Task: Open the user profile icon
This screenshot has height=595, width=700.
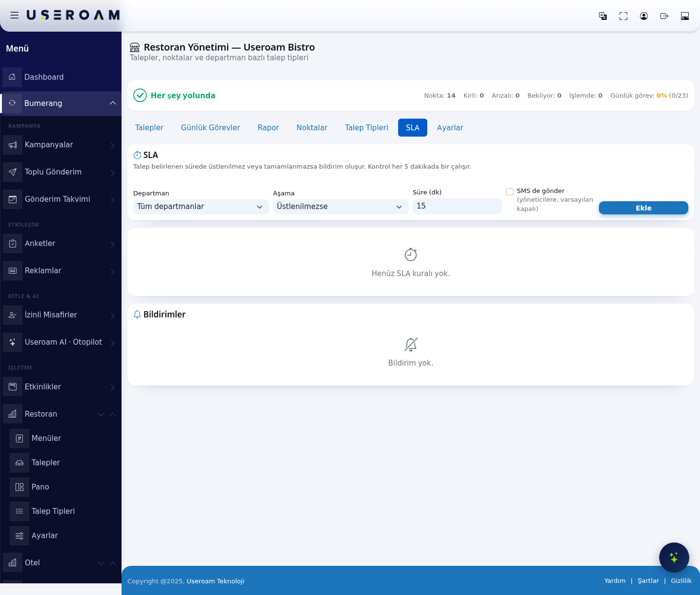Action: click(644, 16)
